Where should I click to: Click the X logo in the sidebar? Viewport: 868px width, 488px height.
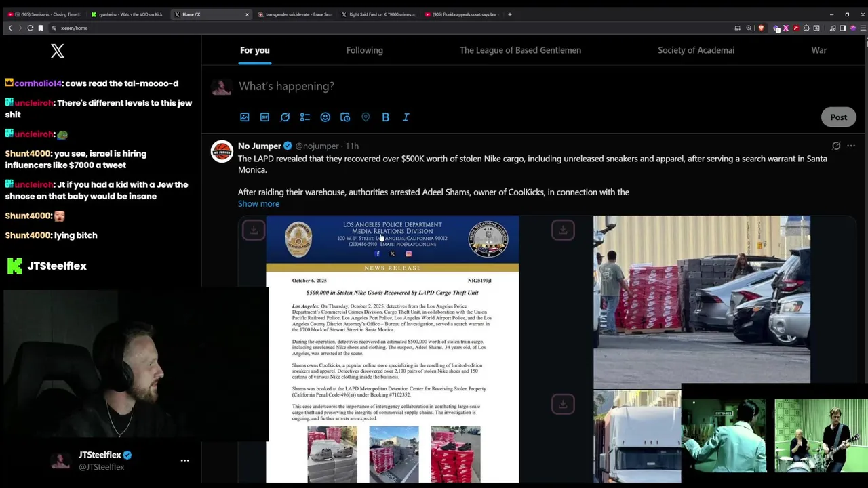tap(58, 50)
